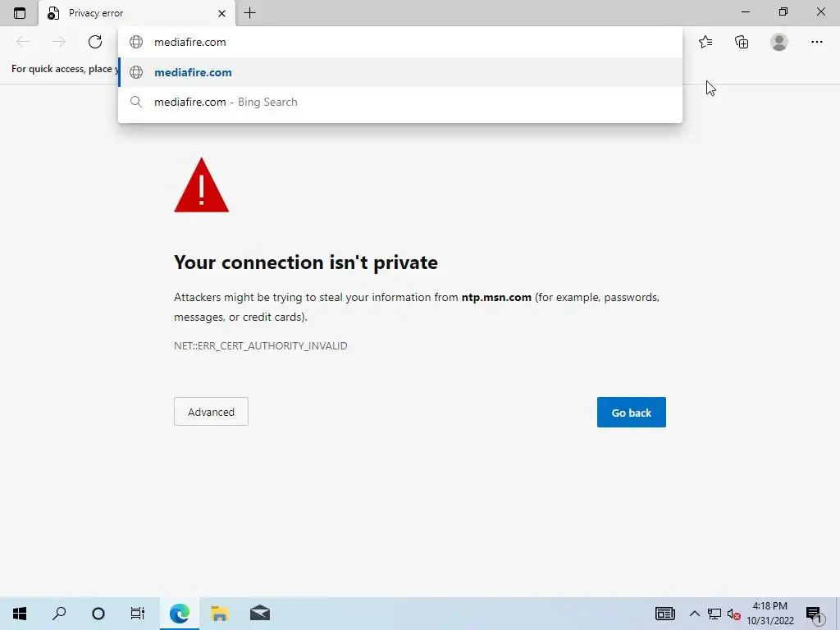840x630 pixels.
Task: Click the globe icon beside mediafire.com suggestion
Action: click(x=136, y=72)
